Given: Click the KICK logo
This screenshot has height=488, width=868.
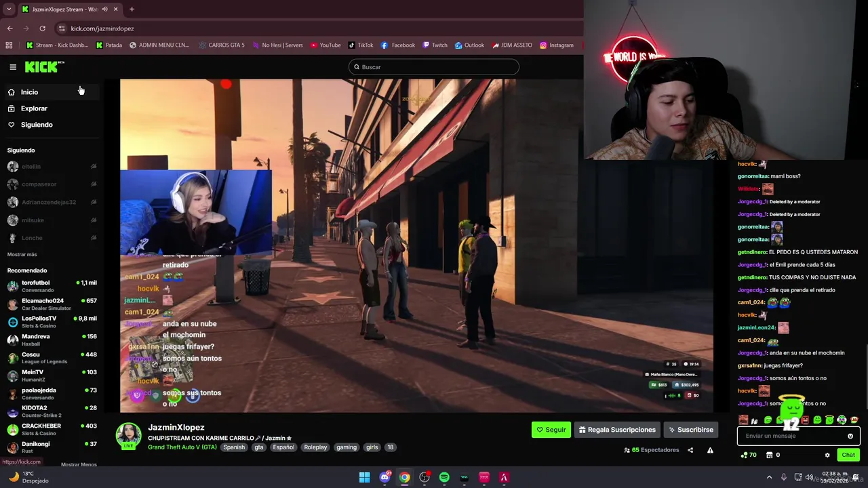Looking at the screenshot, I should 44,66.
